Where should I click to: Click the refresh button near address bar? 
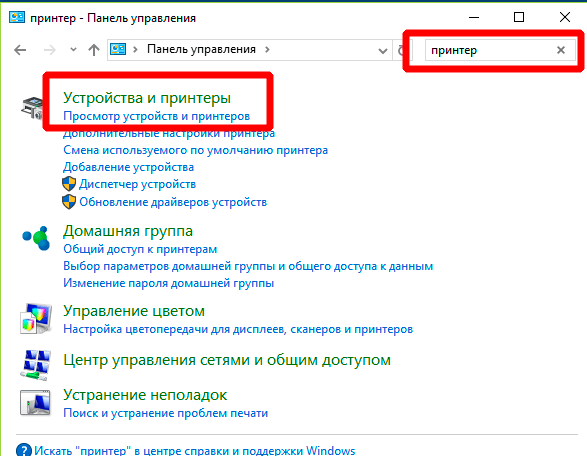[401, 50]
